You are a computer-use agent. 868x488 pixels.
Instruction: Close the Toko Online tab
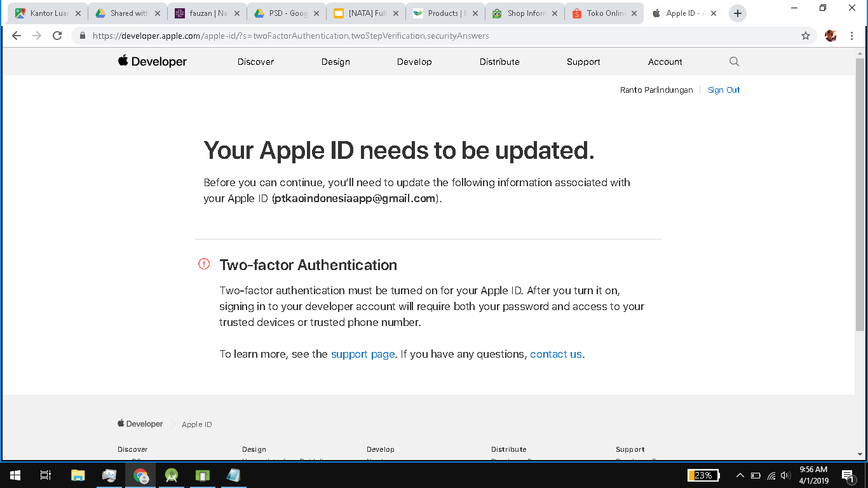point(634,13)
